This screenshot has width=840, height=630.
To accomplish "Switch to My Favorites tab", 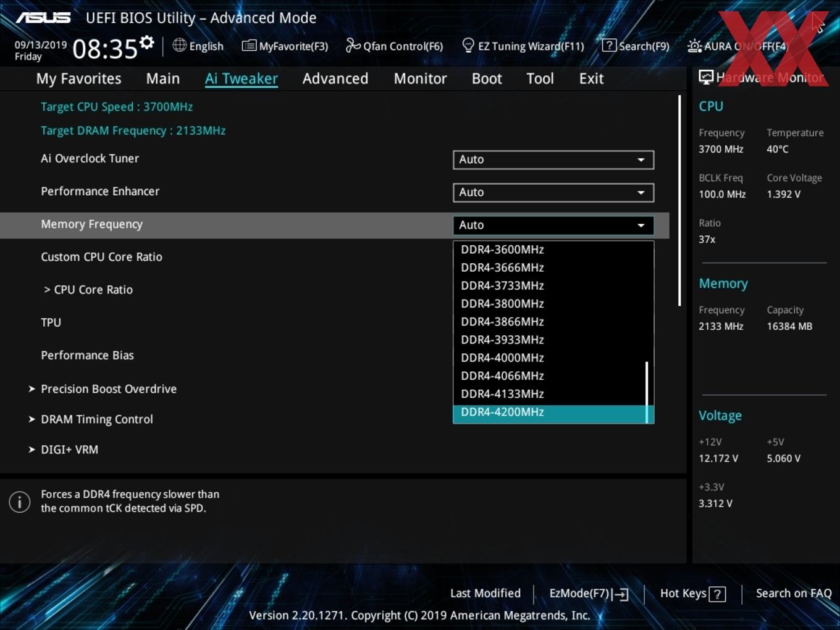I will coord(78,78).
